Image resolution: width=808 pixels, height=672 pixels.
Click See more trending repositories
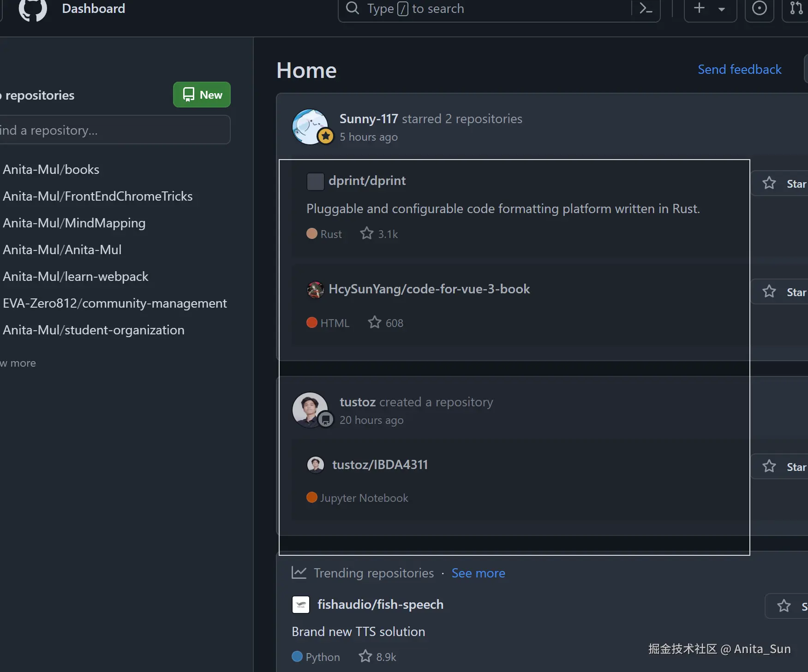[x=479, y=573]
